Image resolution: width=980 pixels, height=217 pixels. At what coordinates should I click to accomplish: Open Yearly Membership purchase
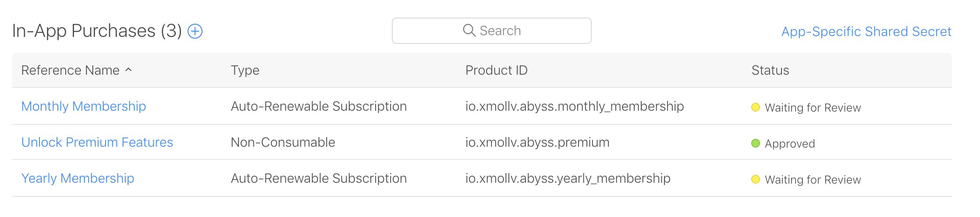(x=78, y=178)
